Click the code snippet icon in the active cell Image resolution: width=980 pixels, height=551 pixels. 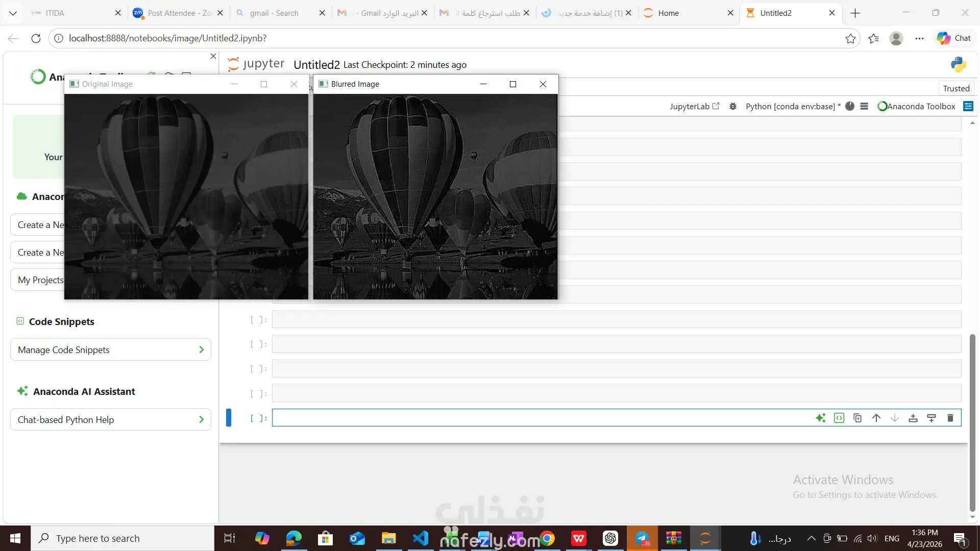click(x=839, y=418)
